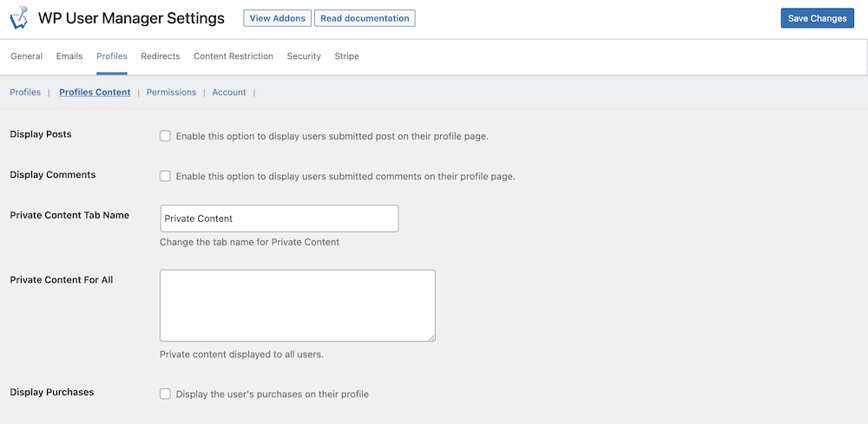Go to the Redirects tab
The height and width of the screenshot is (424, 868).
click(x=161, y=55)
